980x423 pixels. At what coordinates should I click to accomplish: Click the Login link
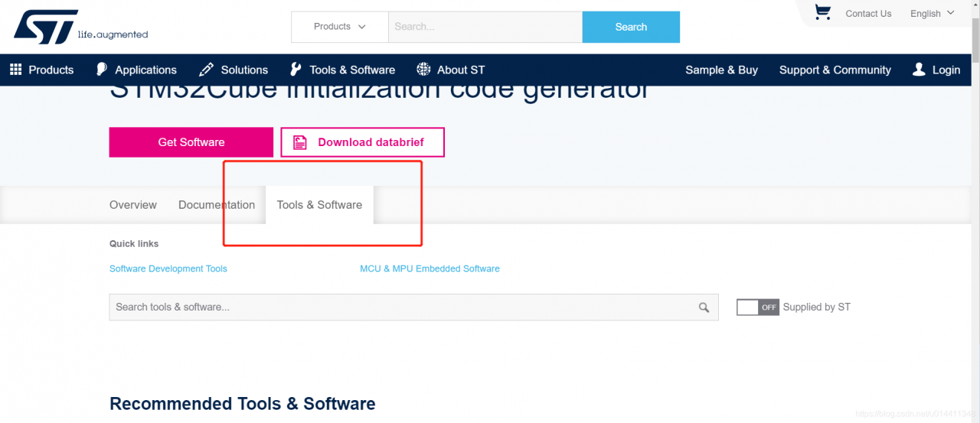[946, 70]
